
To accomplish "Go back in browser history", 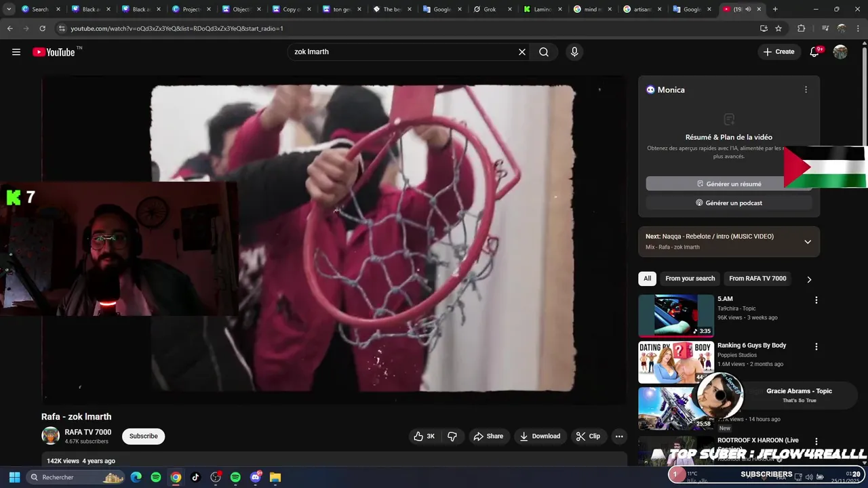I will click(9, 28).
